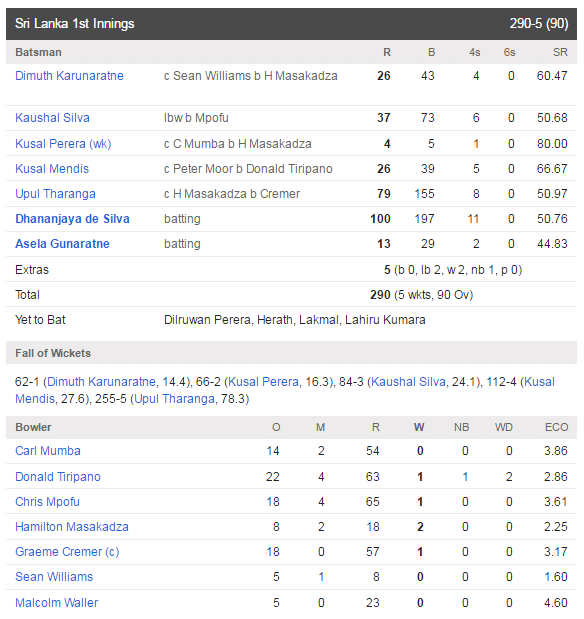
Task: Open Dhananjaya de Silva player page
Action: [72, 219]
